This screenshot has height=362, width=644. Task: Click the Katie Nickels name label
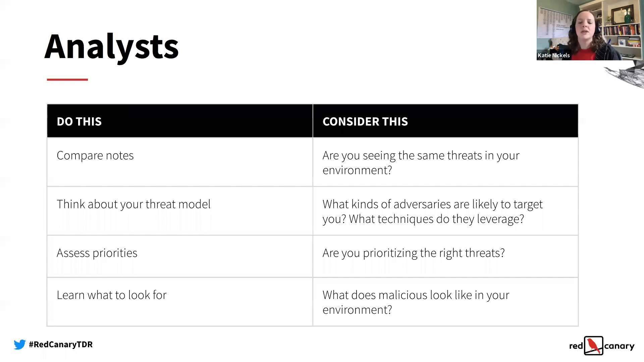click(553, 55)
